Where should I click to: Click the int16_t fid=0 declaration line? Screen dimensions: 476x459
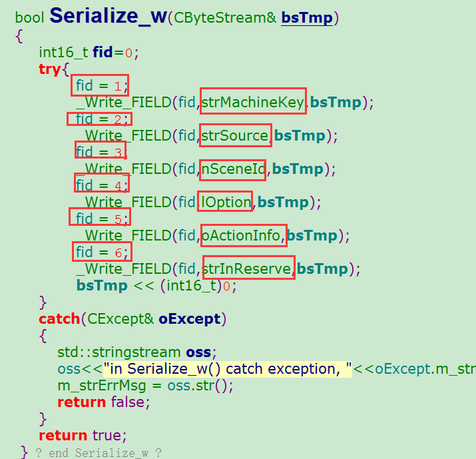89,52
